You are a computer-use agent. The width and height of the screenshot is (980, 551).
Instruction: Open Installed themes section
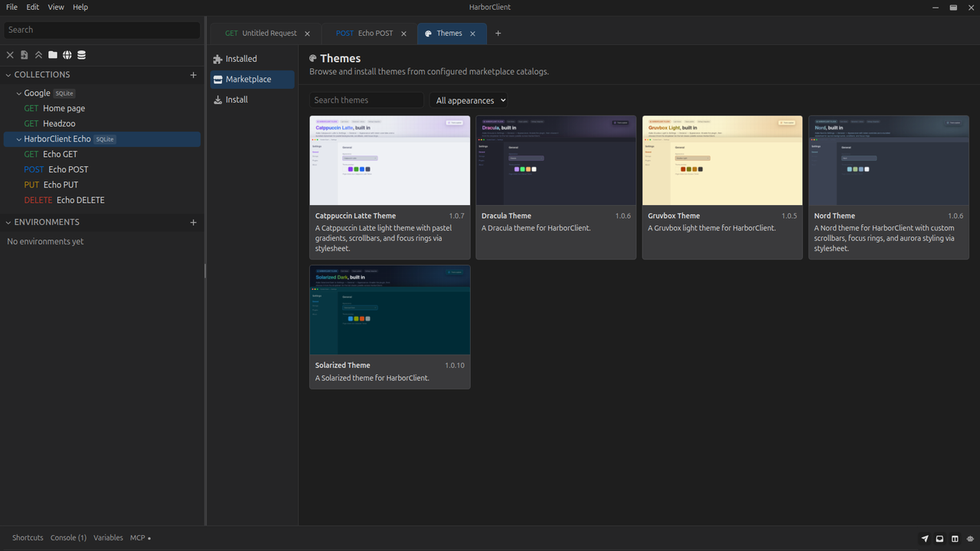(x=253, y=59)
